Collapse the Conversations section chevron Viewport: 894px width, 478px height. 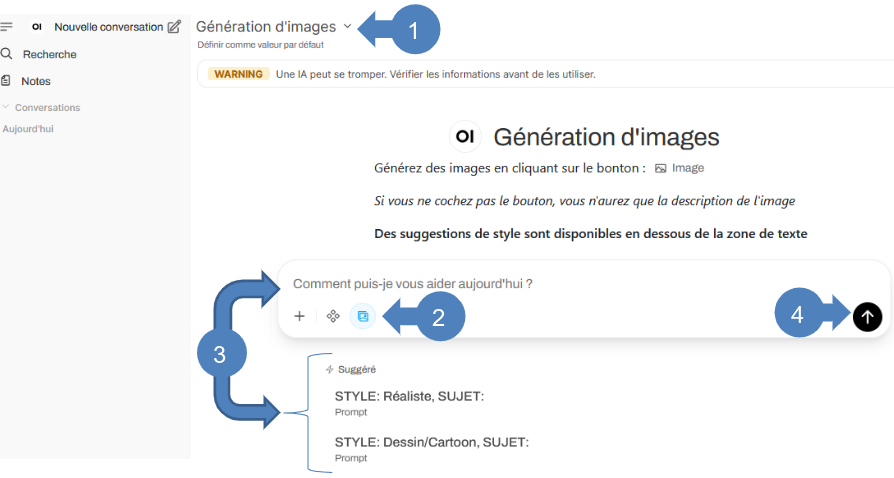tap(6, 107)
